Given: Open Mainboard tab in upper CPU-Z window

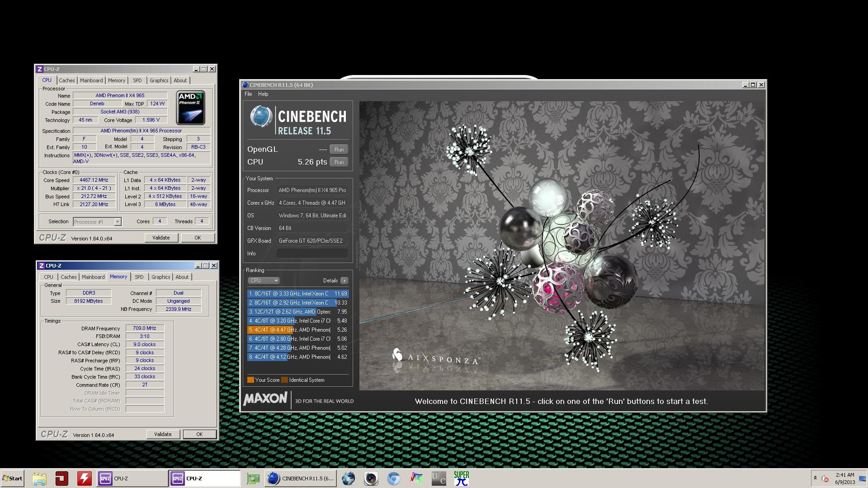Looking at the screenshot, I should [x=91, y=80].
